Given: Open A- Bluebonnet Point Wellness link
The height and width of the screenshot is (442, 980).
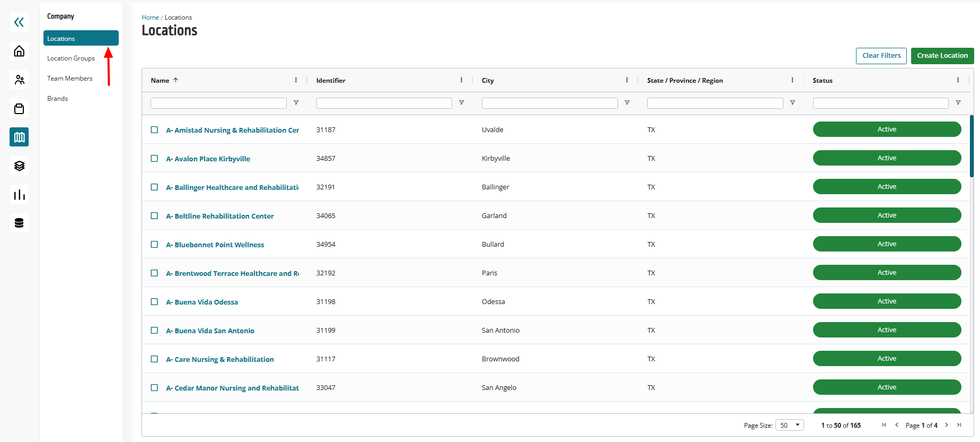Looking at the screenshot, I should [215, 245].
